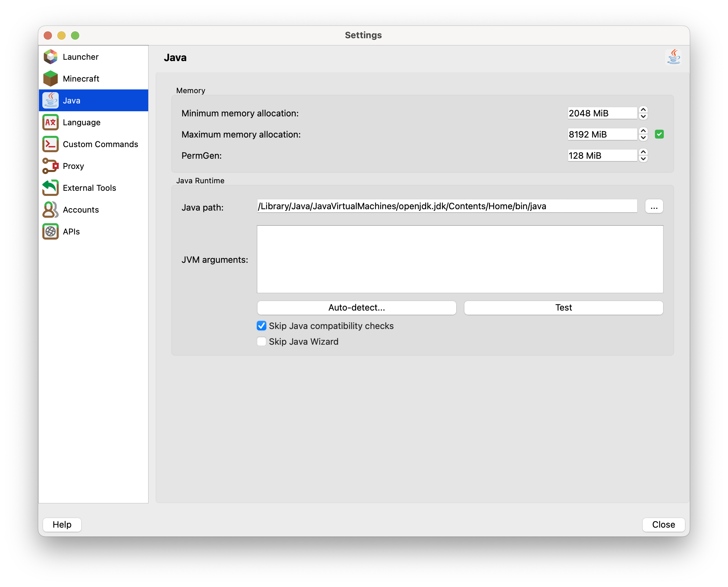Image resolution: width=728 pixels, height=587 pixels.
Task: Click the Minecraft grass block icon
Action: [51, 78]
